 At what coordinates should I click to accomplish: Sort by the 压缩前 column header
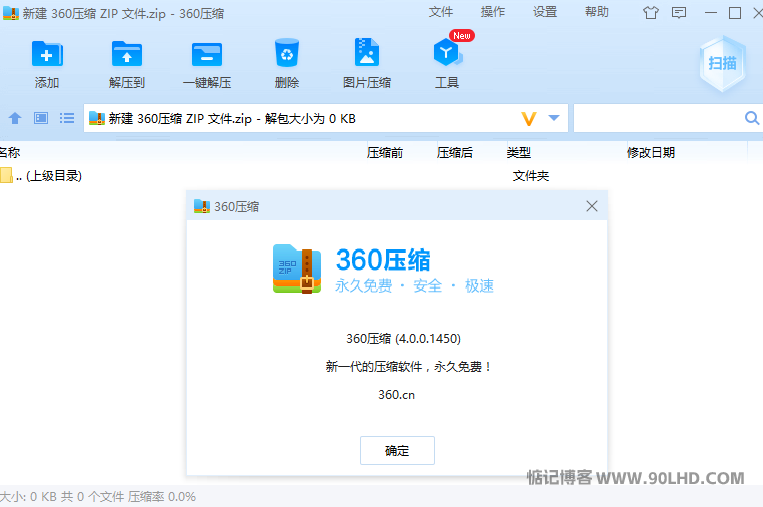click(385, 152)
